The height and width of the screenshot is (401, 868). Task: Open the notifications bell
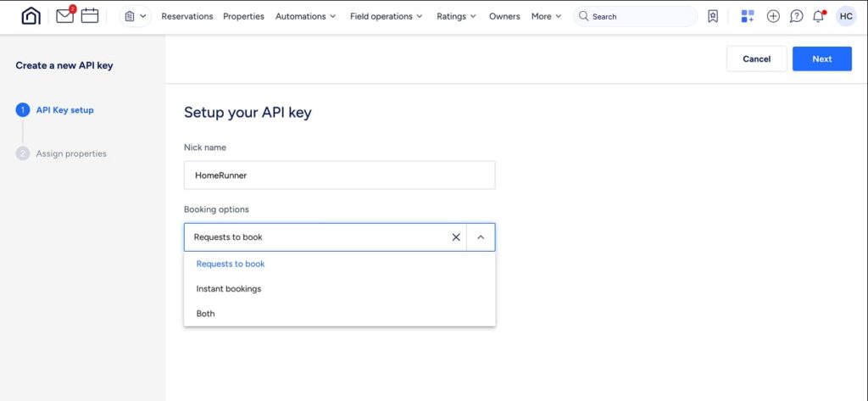tap(819, 16)
